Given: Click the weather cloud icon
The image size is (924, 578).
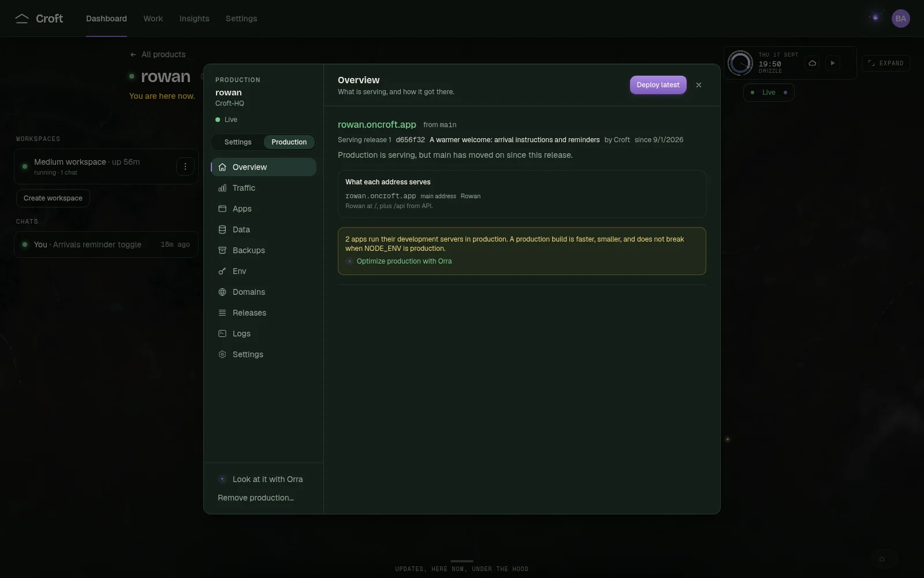Looking at the screenshot, I should pos(812,63).
